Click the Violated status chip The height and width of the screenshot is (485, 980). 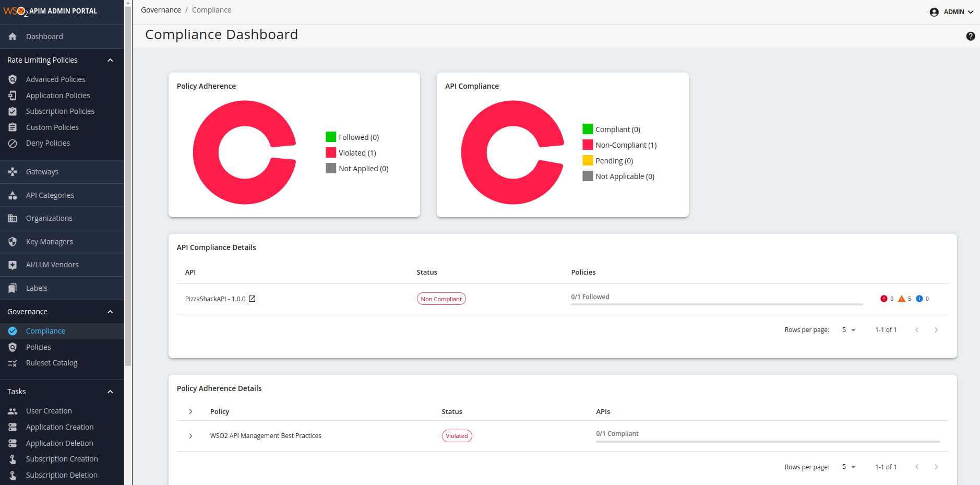click(x=457, y=436)
